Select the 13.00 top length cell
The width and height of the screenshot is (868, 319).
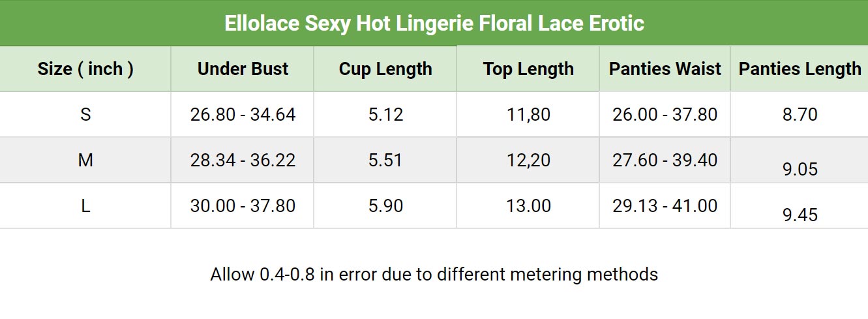tap(528, 206)
